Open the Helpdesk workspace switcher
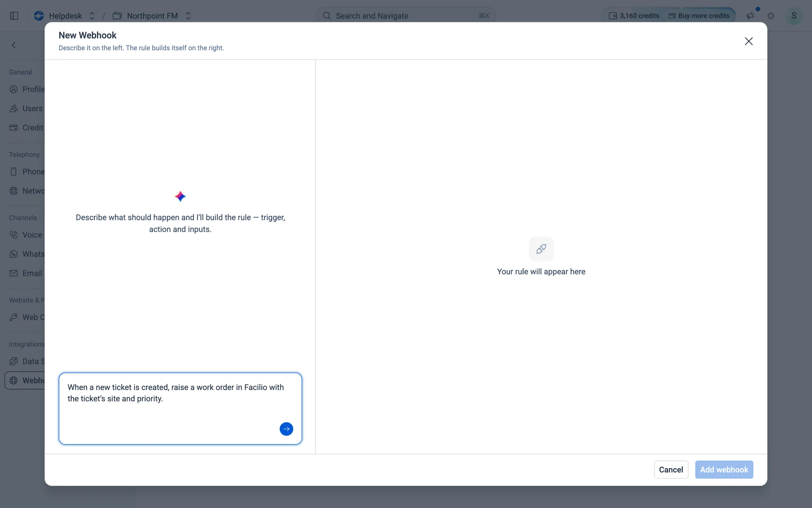 (x=92, y=15)
